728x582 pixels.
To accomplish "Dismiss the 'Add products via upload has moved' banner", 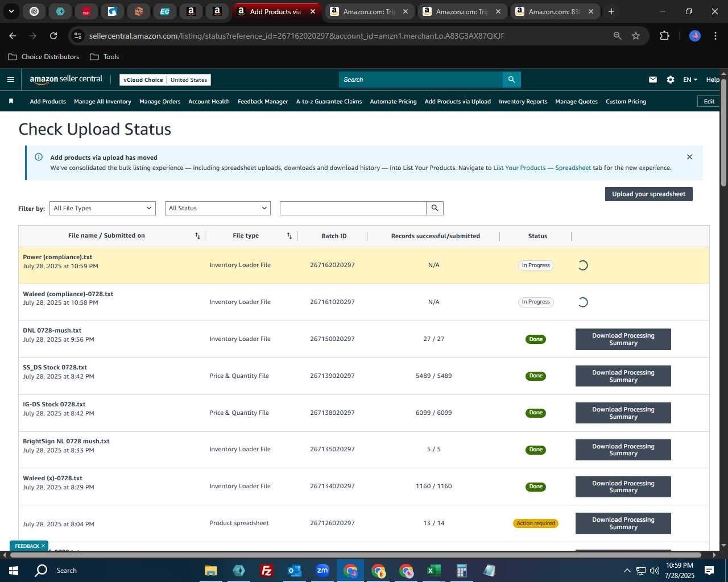I will [x=689, y=157].
